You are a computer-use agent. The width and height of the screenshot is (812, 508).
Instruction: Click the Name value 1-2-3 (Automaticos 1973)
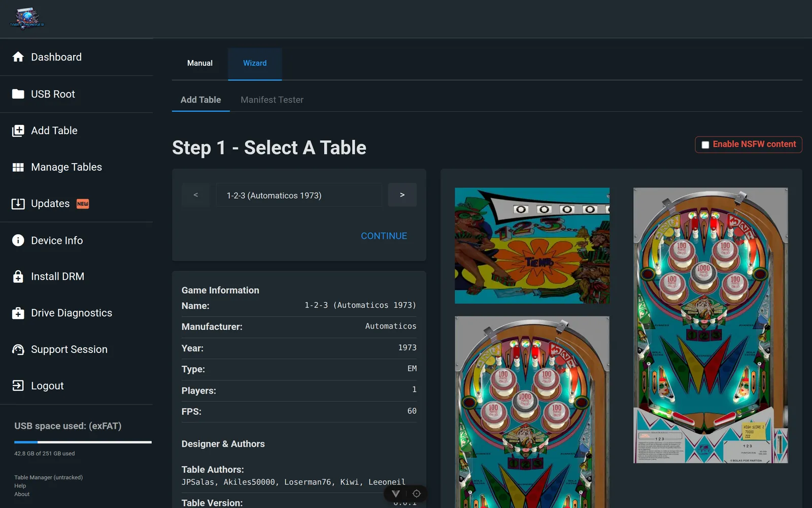(x=360, y=305)
